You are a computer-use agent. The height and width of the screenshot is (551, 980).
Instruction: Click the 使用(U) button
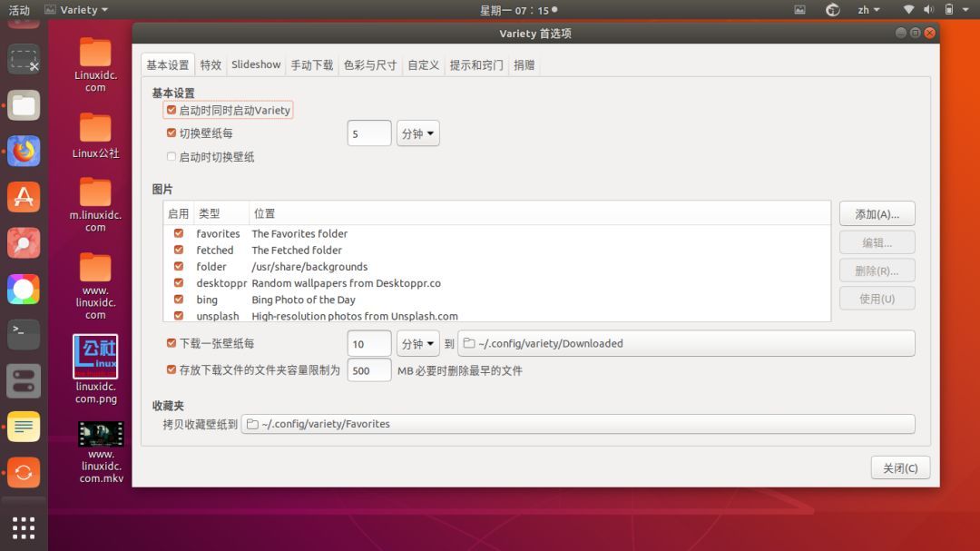pyautogui.click(x=877, y=299)
